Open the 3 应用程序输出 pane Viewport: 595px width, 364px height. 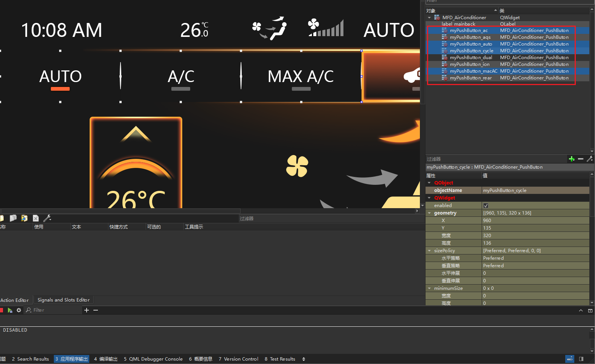tap(72, 359)
